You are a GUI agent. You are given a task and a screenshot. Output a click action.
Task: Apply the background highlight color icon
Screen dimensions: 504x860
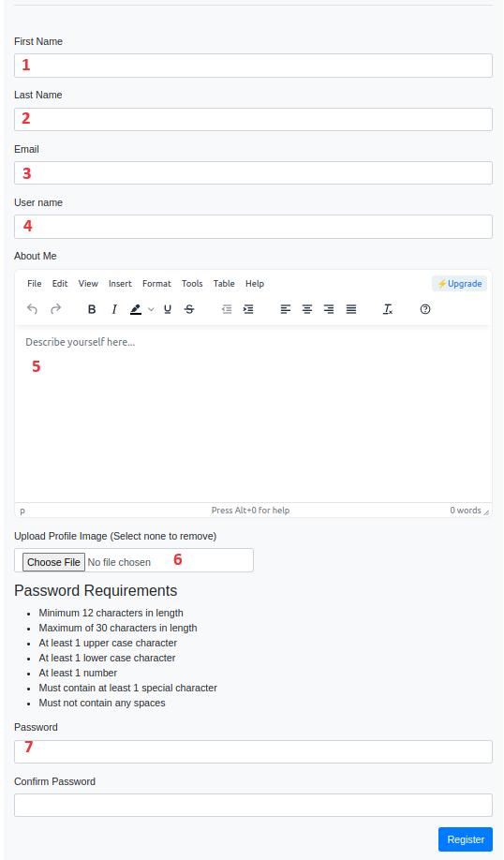coord(136,309)
